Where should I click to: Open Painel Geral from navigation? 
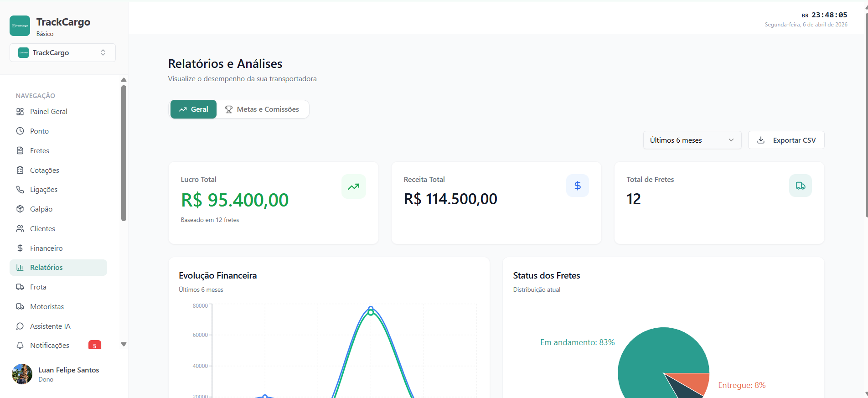(48, 112)
